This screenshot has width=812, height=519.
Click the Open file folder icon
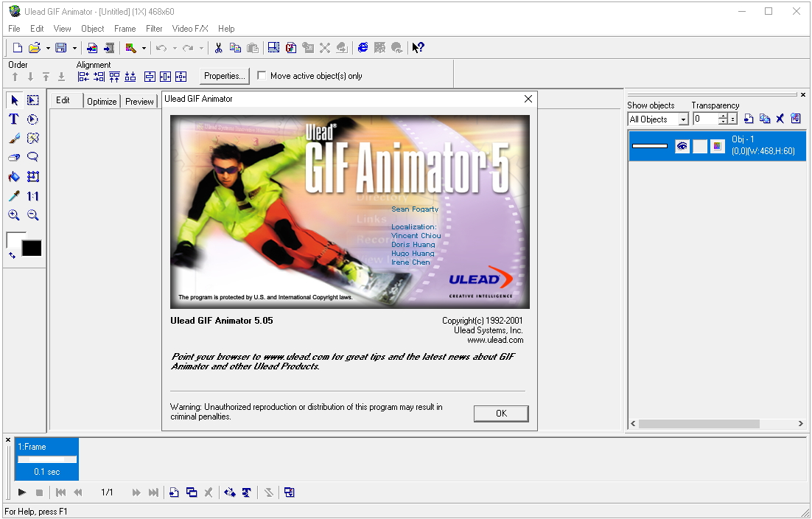coord(34,48)
